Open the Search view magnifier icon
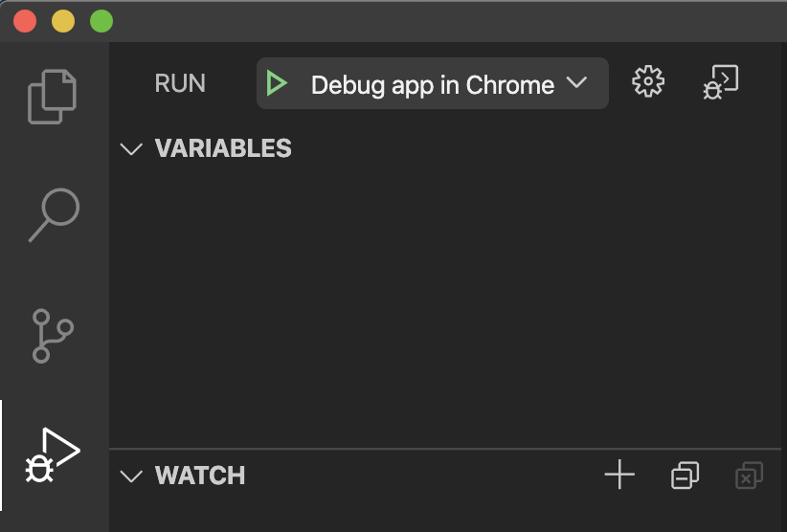The width and height of the screenshot is (787, 532). pos(54,214)
